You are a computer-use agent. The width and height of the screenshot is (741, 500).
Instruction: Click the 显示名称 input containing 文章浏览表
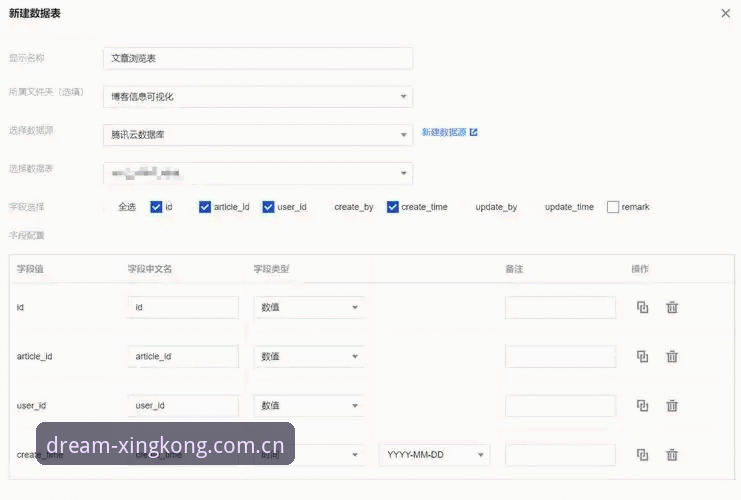point(258,58)
